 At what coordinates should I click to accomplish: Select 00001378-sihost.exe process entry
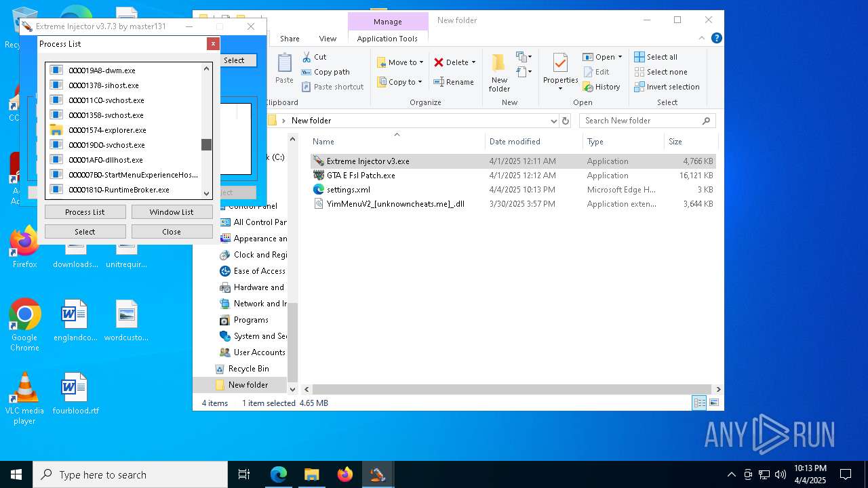[104, 85]
